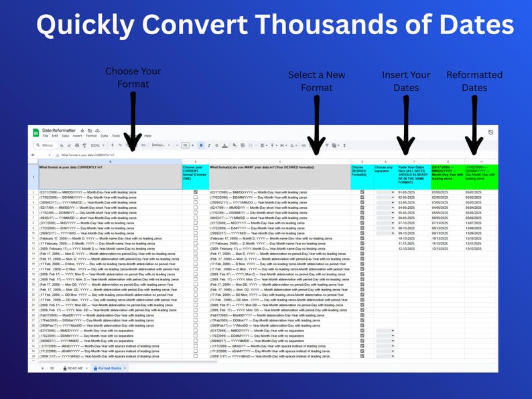
Task: Open the Zoom 100% dropdown
Action: 97,145
